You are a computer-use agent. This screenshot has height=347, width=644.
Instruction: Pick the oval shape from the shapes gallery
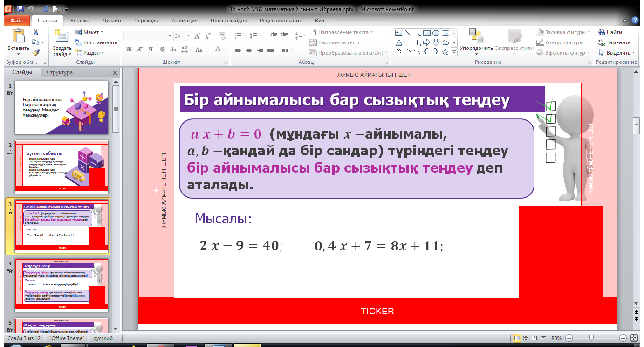pyautogui.click(x=436, y=33)
